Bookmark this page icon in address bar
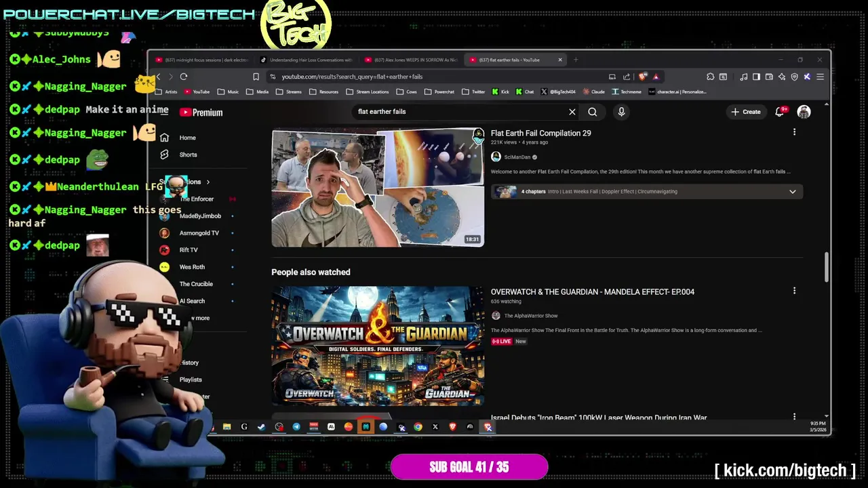 click(x=256, y=77)
